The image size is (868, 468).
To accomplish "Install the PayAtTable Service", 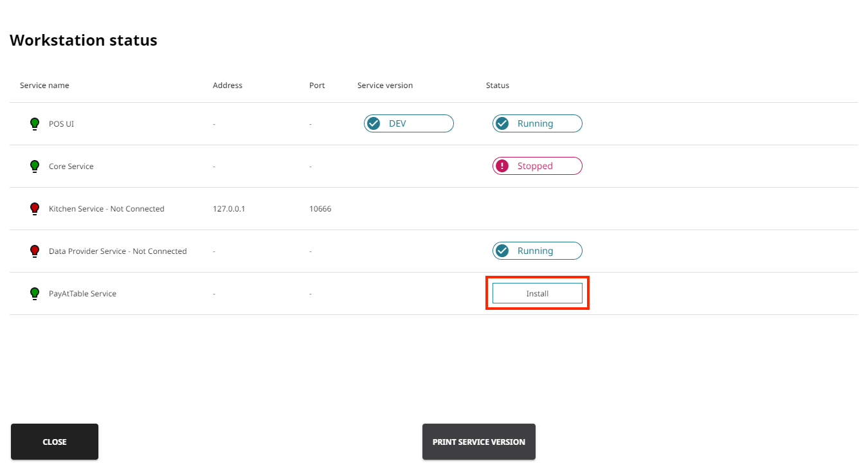I will pyautogui.click(x=537, y=293).
